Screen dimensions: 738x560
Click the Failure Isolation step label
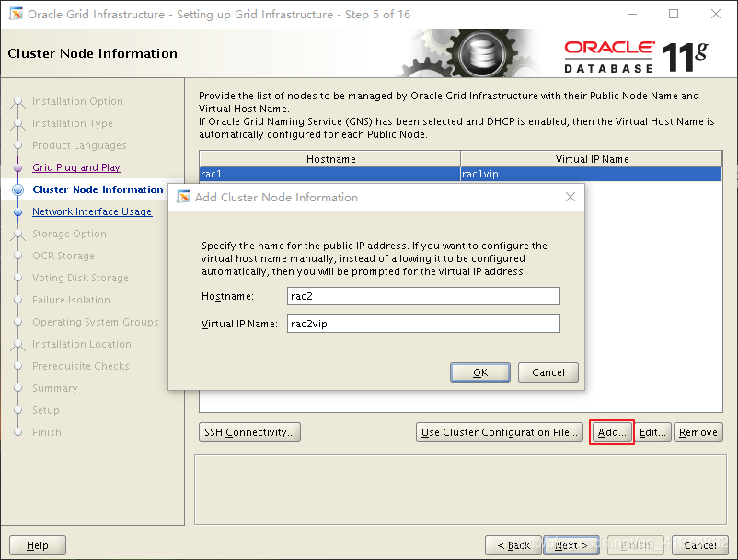click(x=71, y=300)
